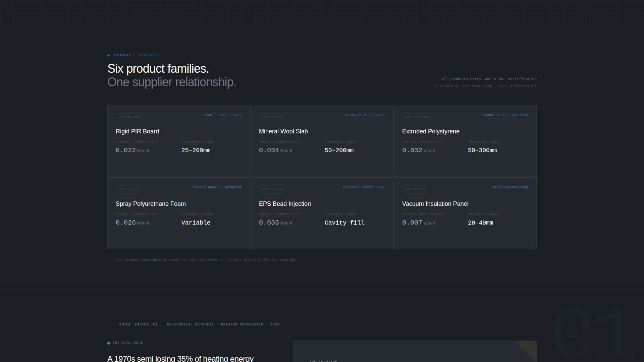Click the Rainscreen / Cavity application tag

click(x=365, y=115)
